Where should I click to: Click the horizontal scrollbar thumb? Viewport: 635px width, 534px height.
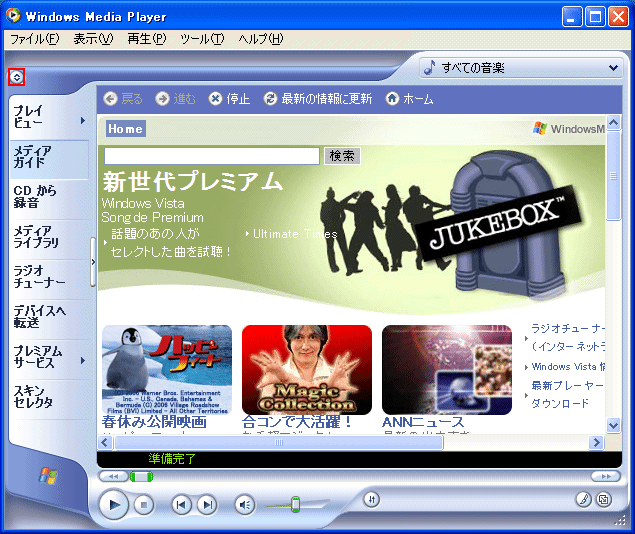pyautogui.click(x=279, y=443)
